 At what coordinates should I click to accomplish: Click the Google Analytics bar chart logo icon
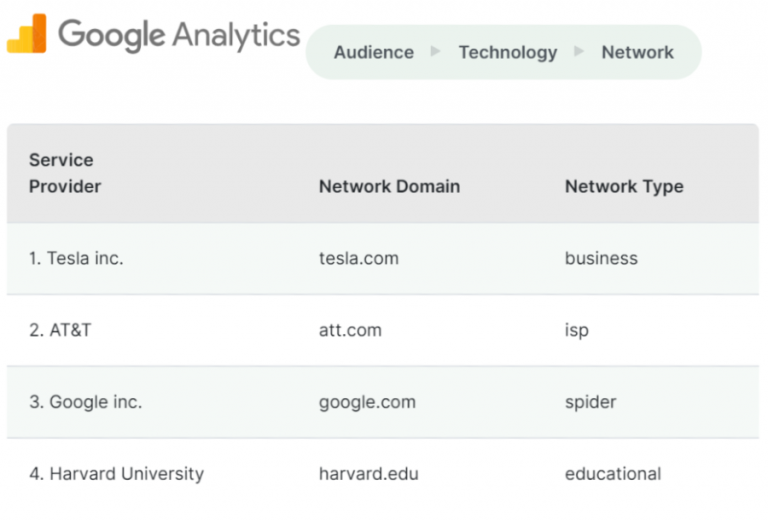[26, 33]
